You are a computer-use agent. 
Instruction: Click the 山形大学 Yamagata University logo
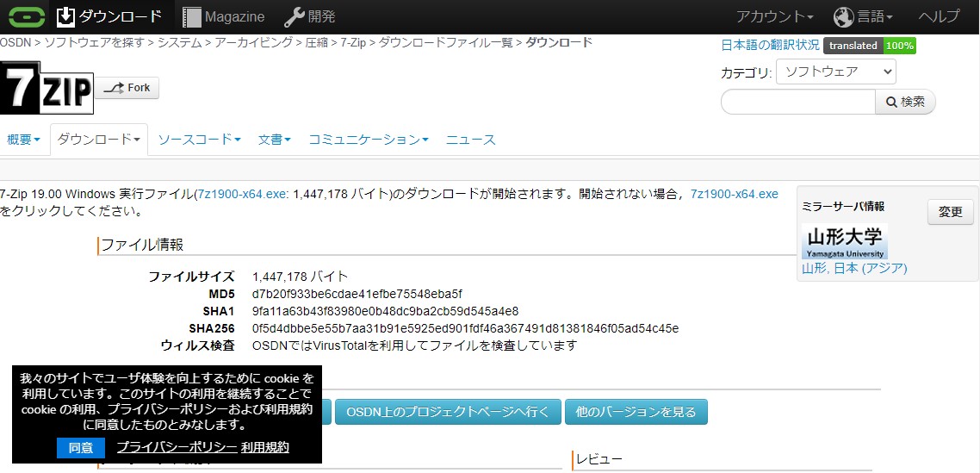pos(845,241)
